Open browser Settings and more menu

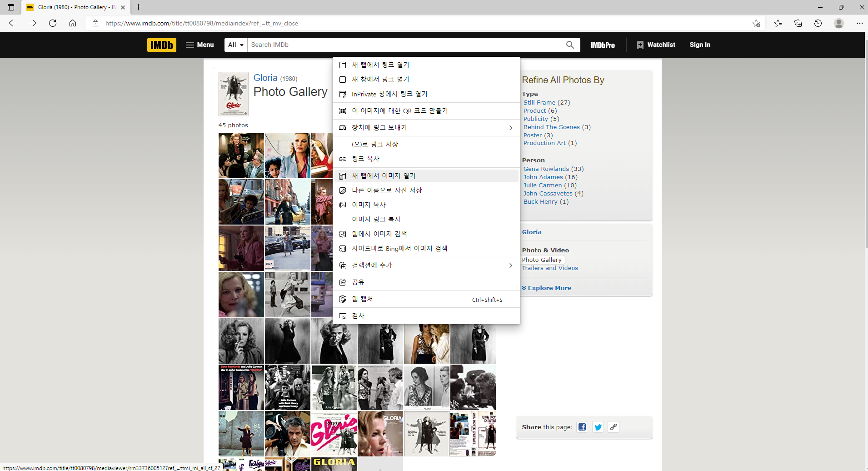(859, 23)
